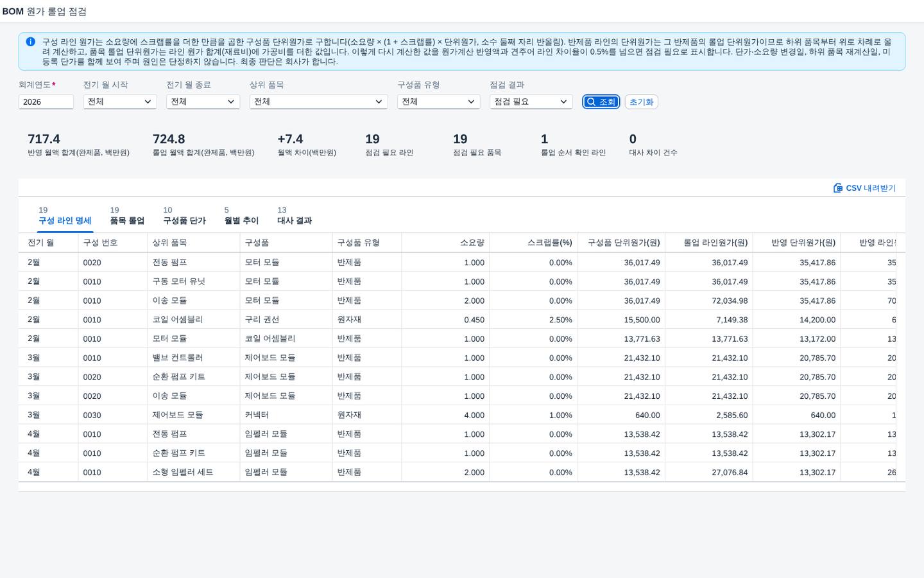Image resolution: width=924 pixels, height=578 pixels.
Task: Click the CSV download icon
Action: click(838, 188)
